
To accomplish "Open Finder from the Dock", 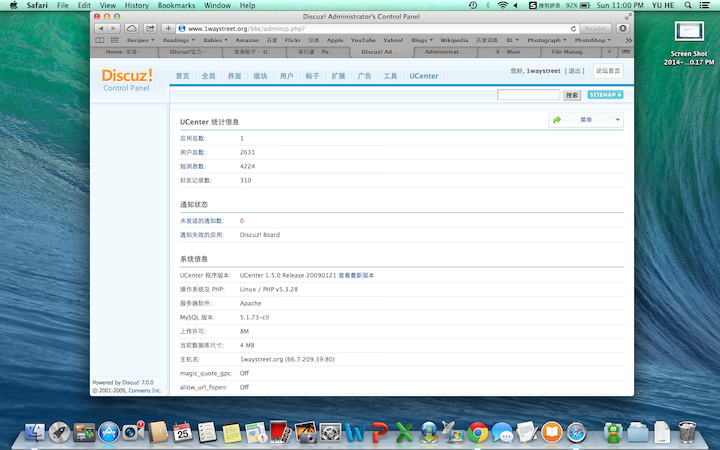I will pyautogui.click(x=35, y=433).
